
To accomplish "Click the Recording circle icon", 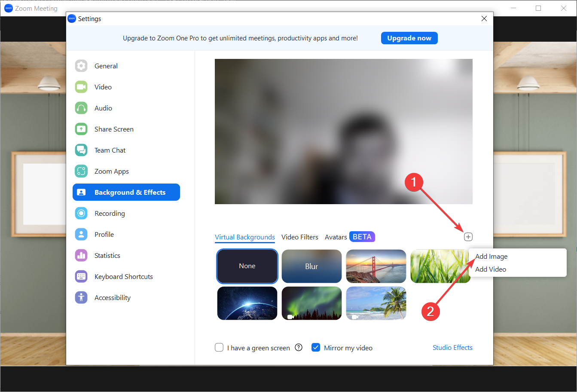I will click(x=81, y=213).
